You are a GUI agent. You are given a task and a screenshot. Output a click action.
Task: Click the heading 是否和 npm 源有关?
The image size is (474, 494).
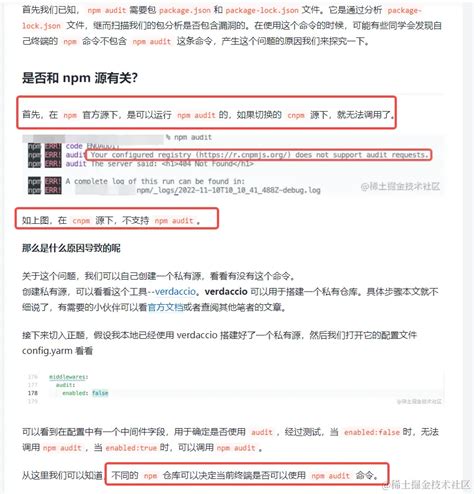click(80, 78)
